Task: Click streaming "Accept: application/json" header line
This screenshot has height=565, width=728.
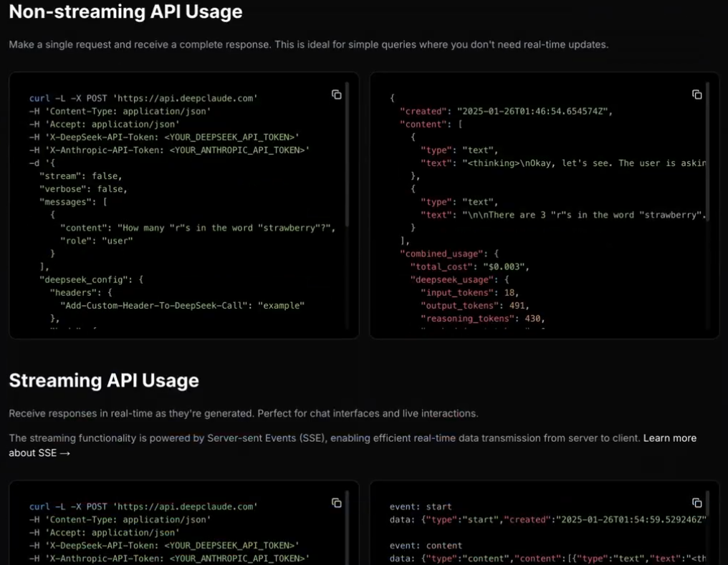Action: [x=105, y=533]
